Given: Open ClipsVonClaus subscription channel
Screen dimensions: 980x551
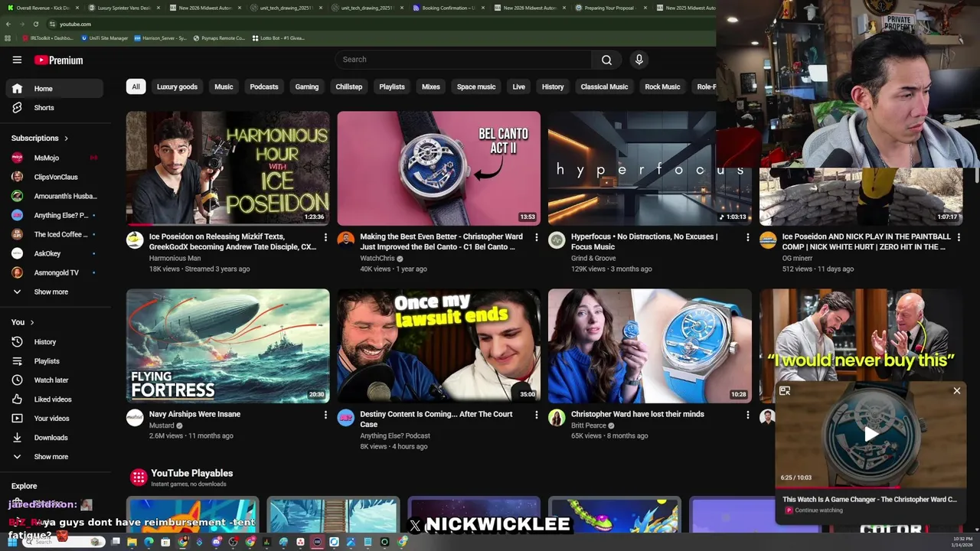Looking at the screenshot, I should click(54, 177).
